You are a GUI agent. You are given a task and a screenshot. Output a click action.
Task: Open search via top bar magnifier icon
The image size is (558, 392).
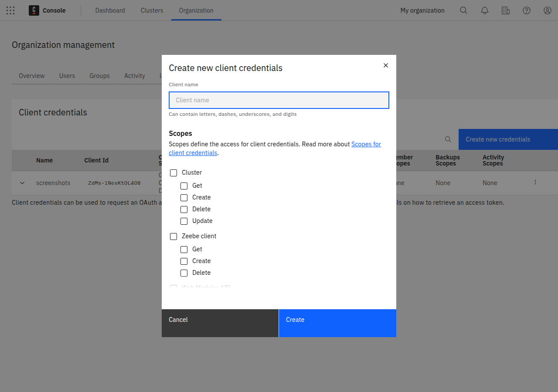pyautogui.click(x=463, y=10)
